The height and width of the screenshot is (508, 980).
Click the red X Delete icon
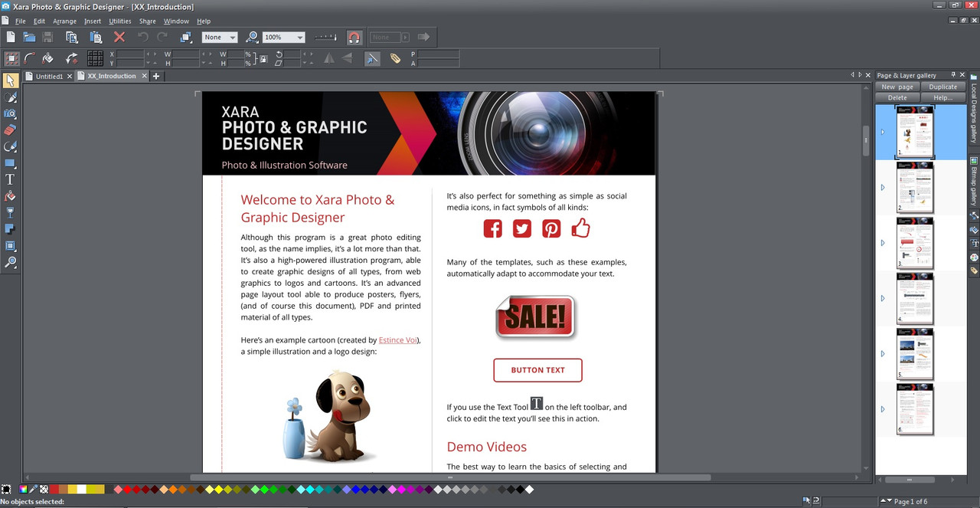tap(119, 37)
